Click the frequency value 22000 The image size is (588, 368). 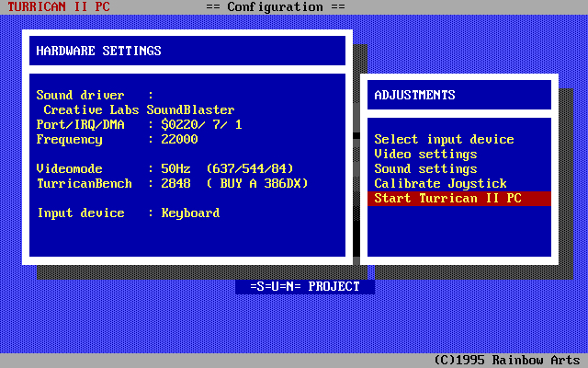coord(179,139)
